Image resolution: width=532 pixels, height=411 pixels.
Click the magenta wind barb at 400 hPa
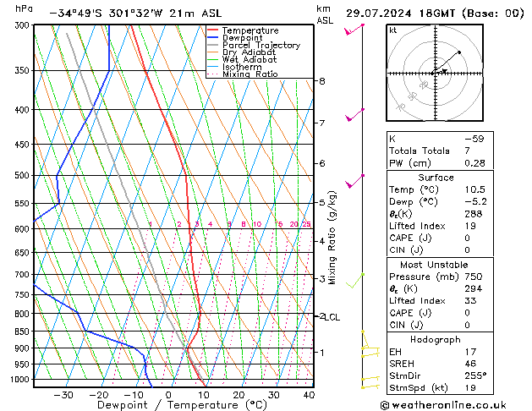tap(354, 115)
